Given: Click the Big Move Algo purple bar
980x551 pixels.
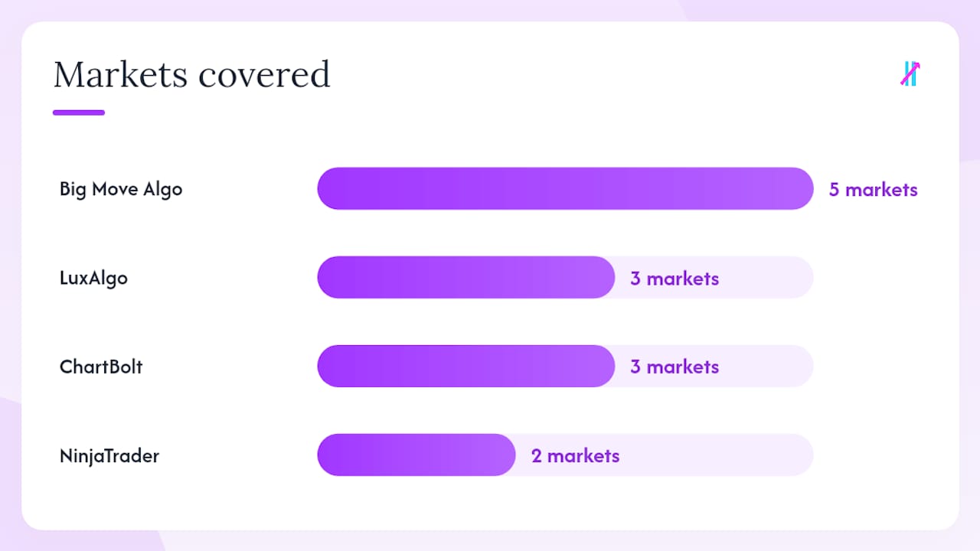Looking at the screenshot, I should (x=565, y=188).
